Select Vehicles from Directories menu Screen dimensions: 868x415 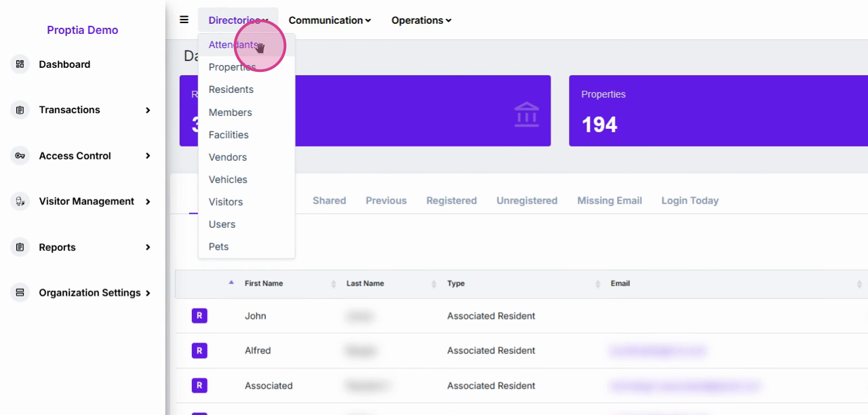(246, 180)
